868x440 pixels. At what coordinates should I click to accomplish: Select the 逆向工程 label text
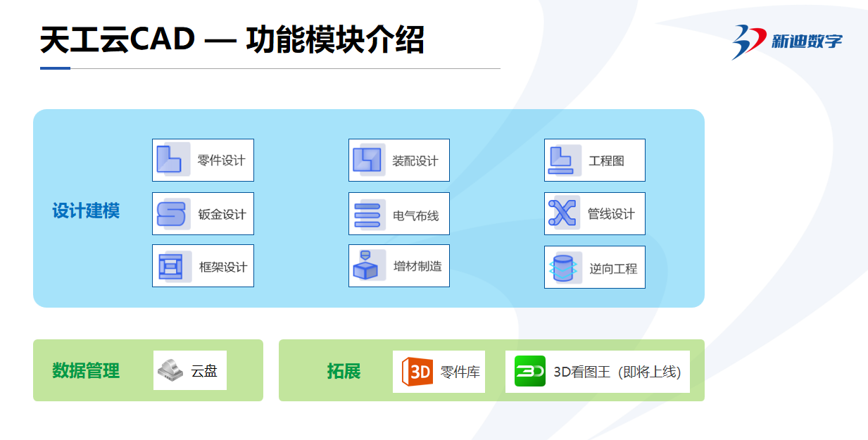(x=613, y=268)
